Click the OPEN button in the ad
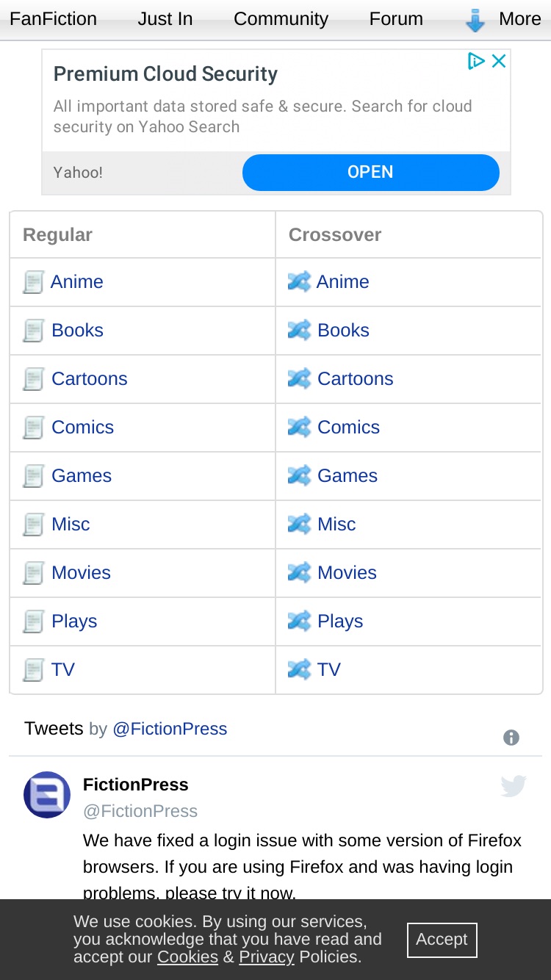Screen dimensions: 551x980 tap(371, 172)
